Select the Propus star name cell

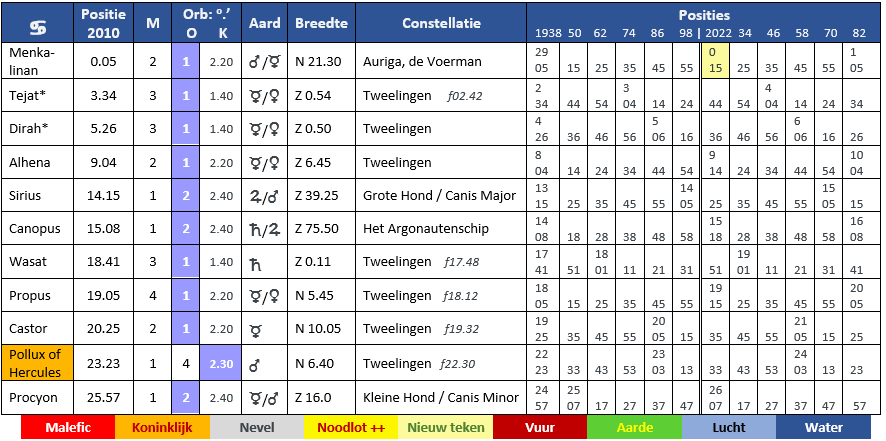coord(37,296)
